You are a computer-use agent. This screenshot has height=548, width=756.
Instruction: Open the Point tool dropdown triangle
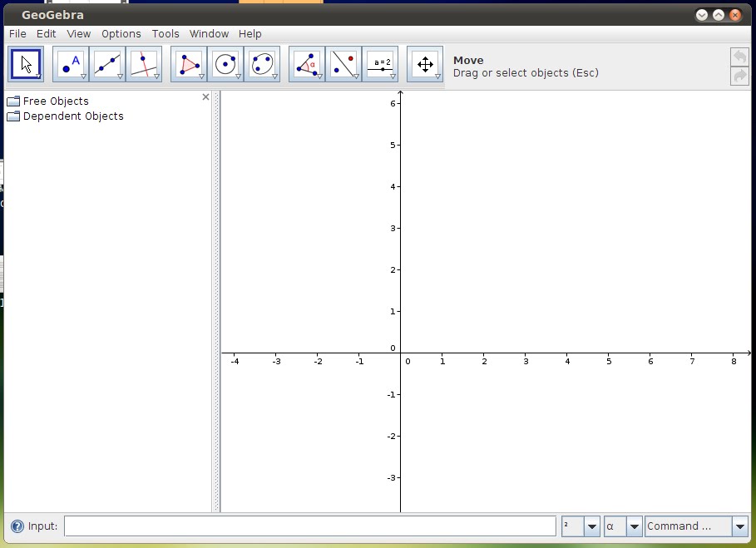click(83, 77)
